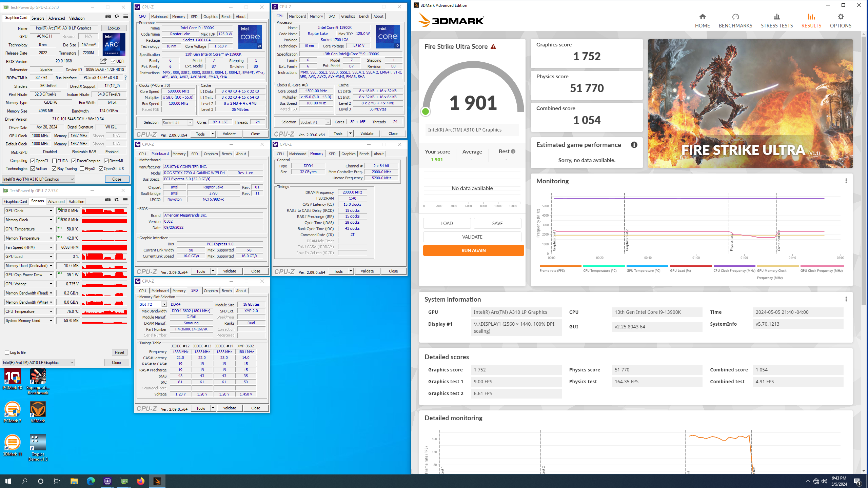Screen dimensions: 868x488
Task: Open File Explorer from taskbar
Action: [x=74, y=481]
